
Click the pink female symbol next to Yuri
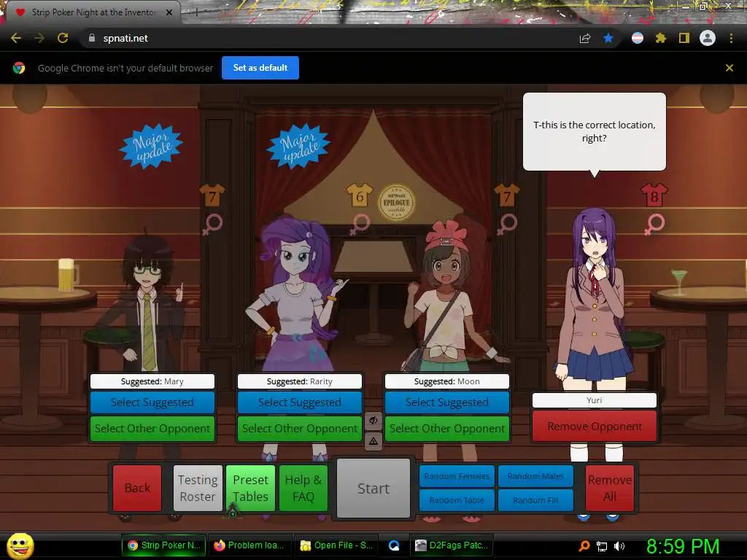pos(654,224)
